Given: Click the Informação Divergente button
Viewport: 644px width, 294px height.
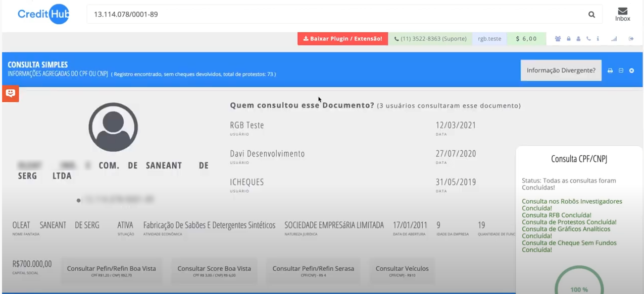Looking at the screenshot, I should tap(561, 70).
